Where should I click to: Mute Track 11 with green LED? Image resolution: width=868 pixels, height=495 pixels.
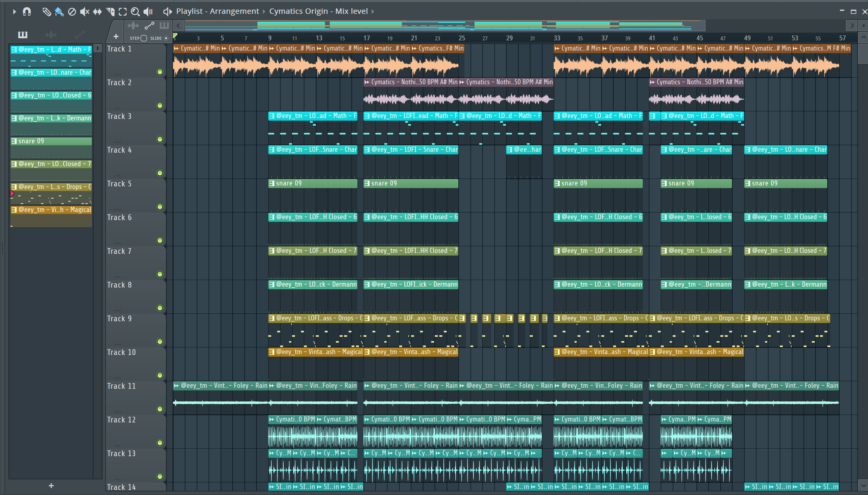159,409
